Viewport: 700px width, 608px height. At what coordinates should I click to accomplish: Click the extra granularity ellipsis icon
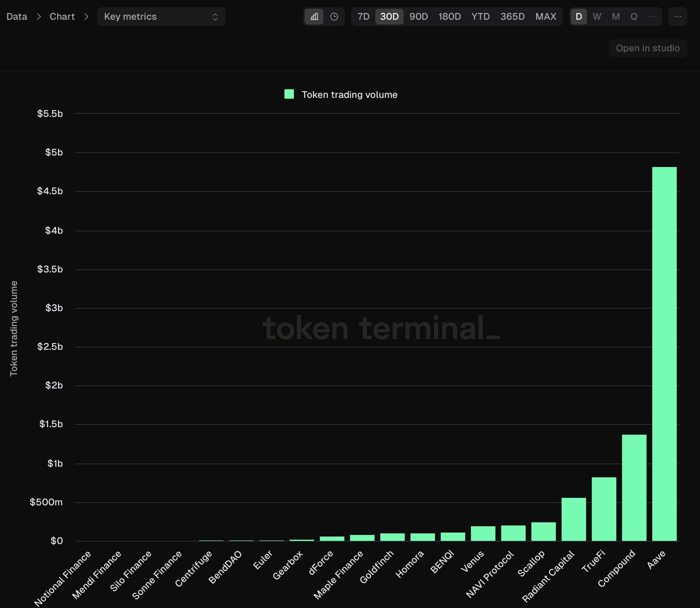(x=652, y=17)
